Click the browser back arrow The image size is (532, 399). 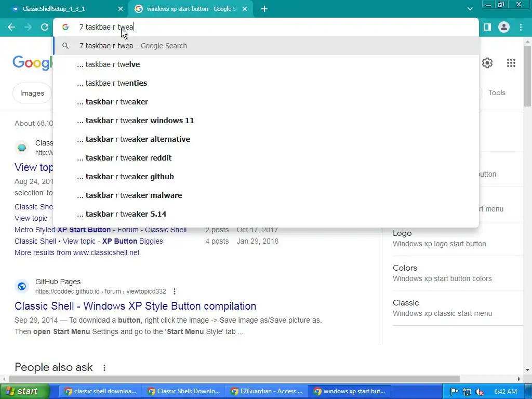(x=11, y=27)
